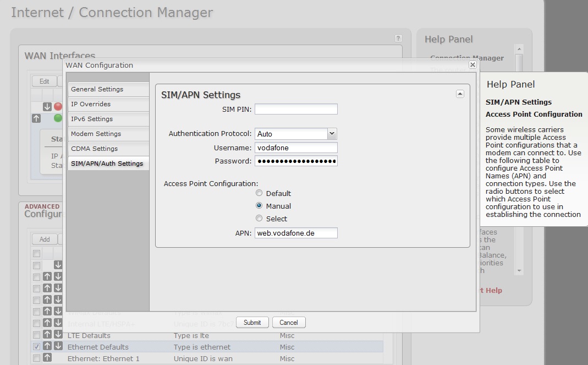
Task: Close the WAN Configuration dialog
Action: [x=472, y=65]
